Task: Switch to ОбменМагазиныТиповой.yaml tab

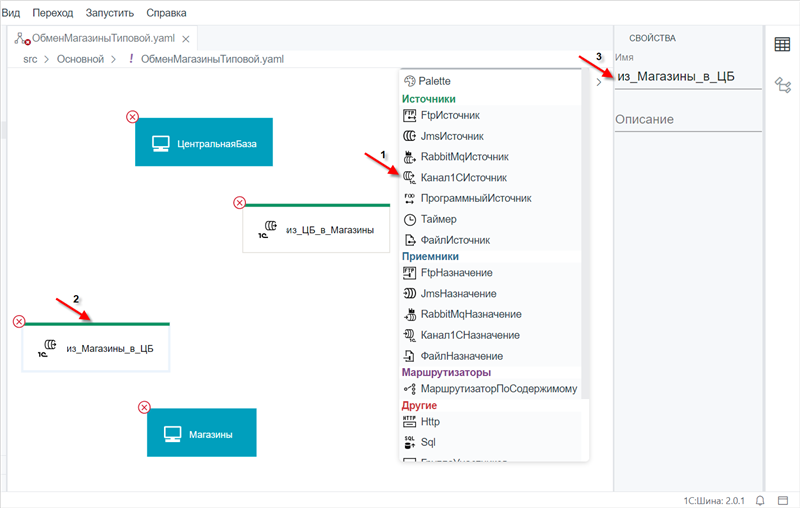Action: point(103,38)
